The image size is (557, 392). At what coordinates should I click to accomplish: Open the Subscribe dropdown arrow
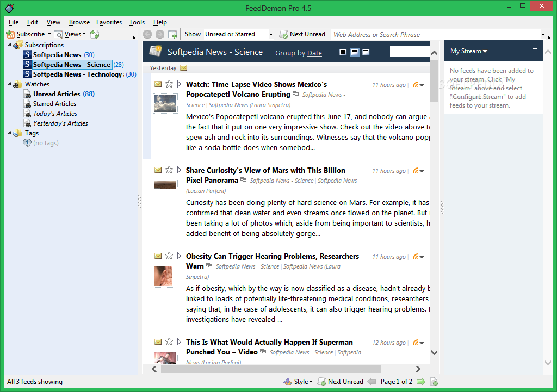point(49,34)
